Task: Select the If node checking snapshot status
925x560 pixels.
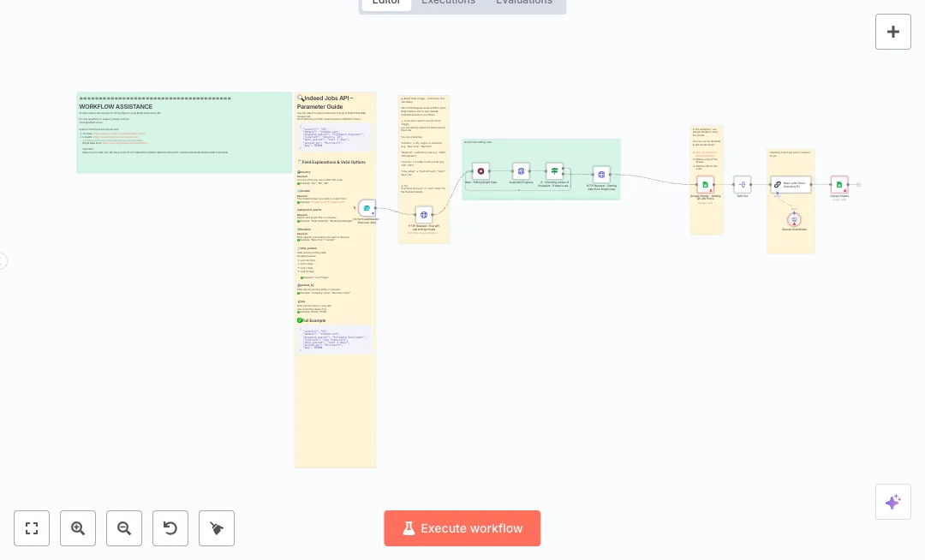Action: (554, 171)
